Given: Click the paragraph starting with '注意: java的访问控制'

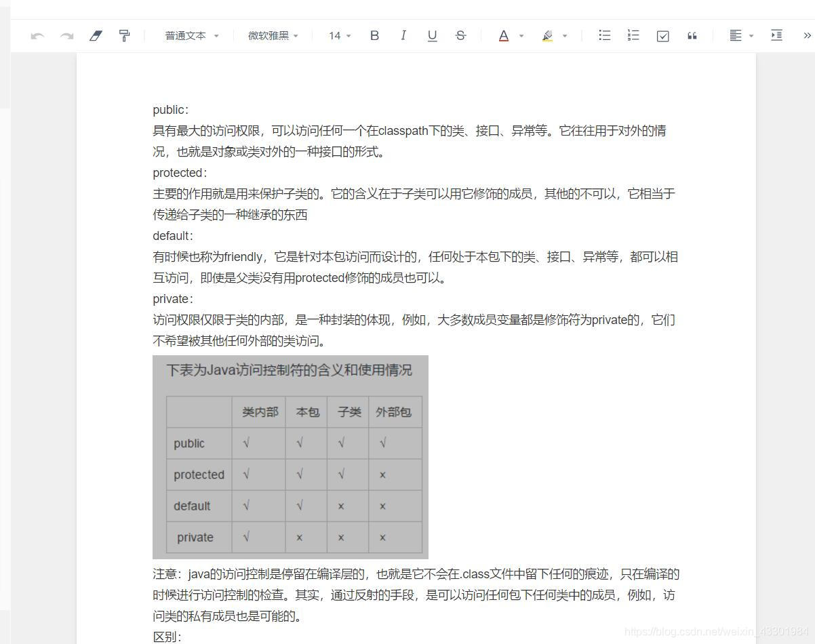Looking at the screenshot, I should (x=416, y=595).
